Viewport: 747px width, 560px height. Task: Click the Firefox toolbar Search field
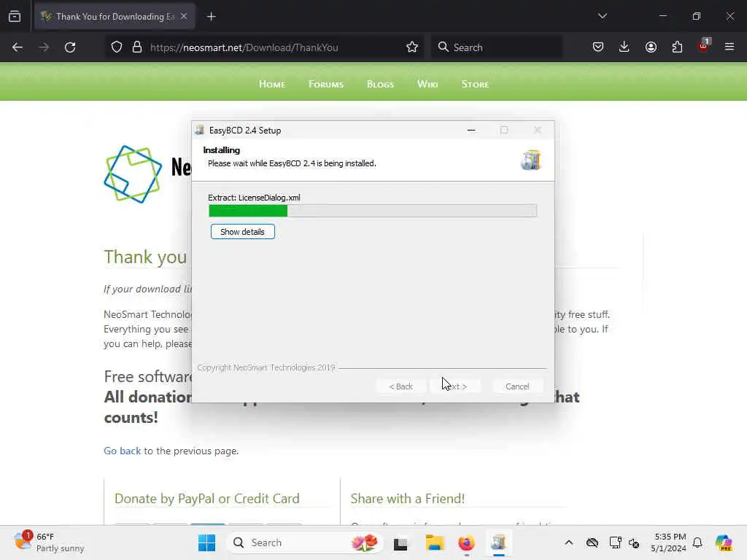click(497, 47)
